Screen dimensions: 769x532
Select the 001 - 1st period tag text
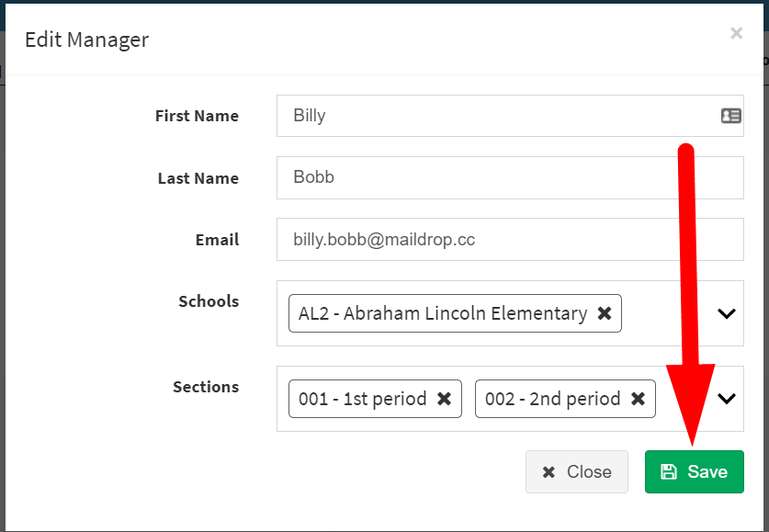coord(363,399)
